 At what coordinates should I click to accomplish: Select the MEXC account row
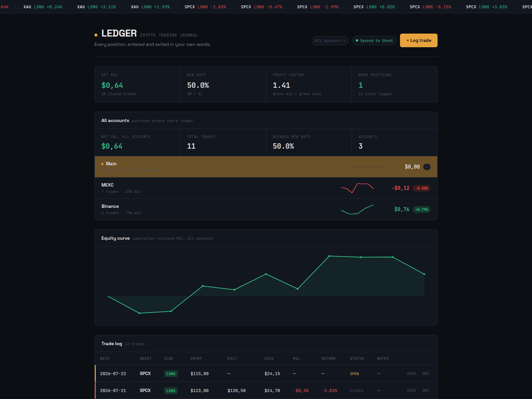pos(266,188)
